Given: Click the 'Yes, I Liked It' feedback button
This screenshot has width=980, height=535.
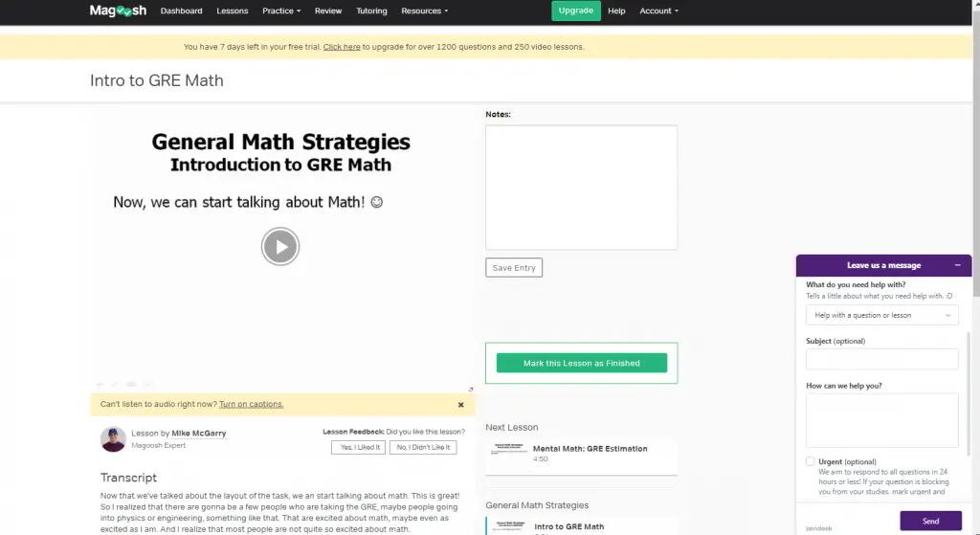Looking at the screenshot, I should click(358, 448).
